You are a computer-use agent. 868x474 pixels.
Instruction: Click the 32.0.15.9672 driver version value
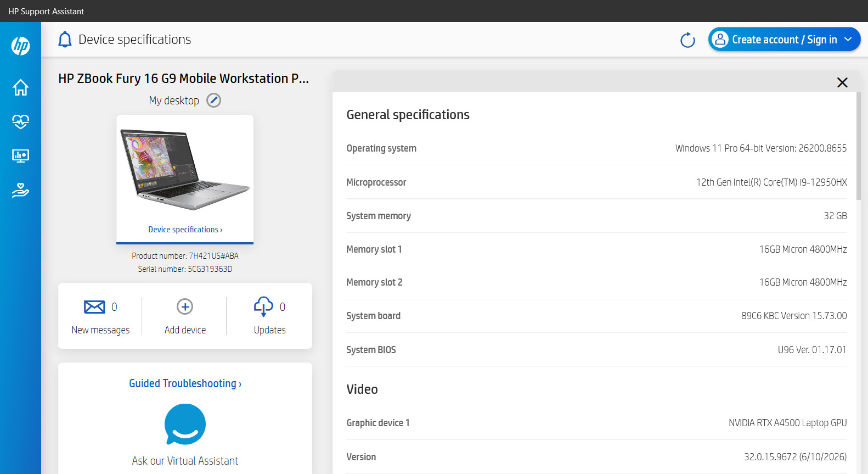tap(795, 457)
